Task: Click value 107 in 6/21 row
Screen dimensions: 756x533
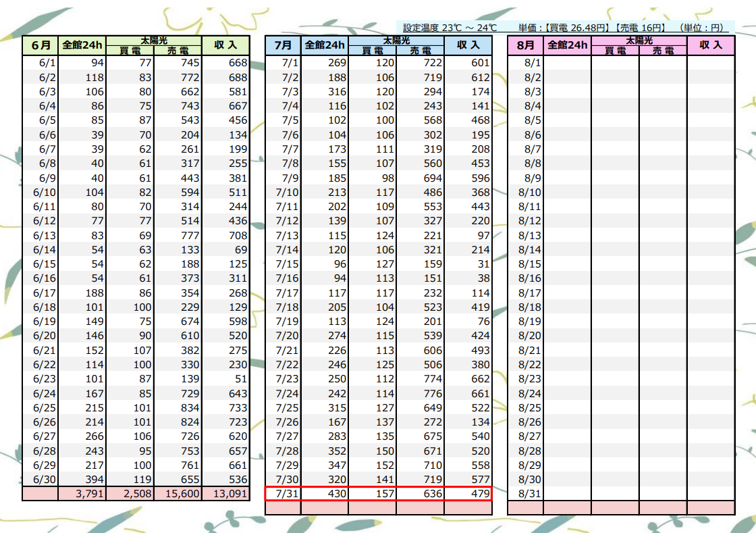Action: (x=130, y=350)
